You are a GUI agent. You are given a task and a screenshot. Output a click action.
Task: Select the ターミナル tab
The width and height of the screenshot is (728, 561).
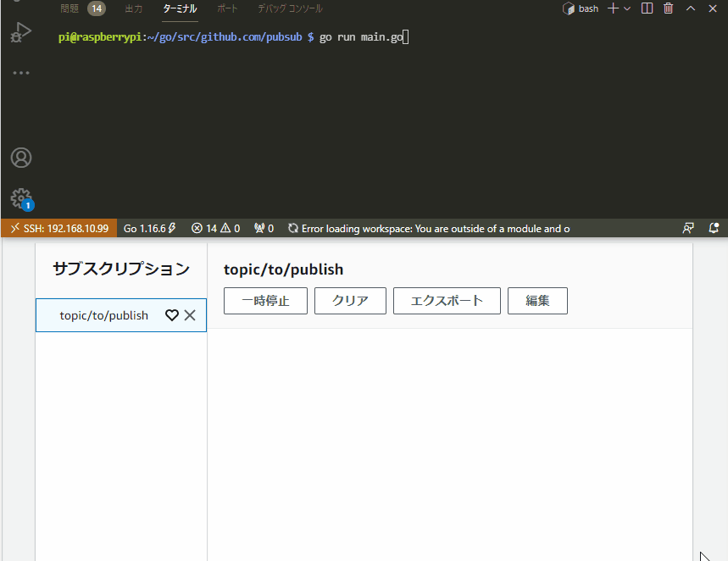pyautogui.click(x=181, y=8)
